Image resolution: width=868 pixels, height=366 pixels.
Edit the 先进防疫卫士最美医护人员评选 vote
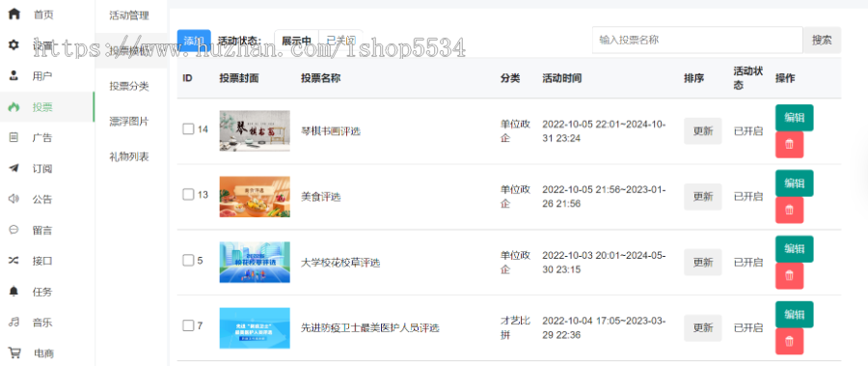coord(795,314)
